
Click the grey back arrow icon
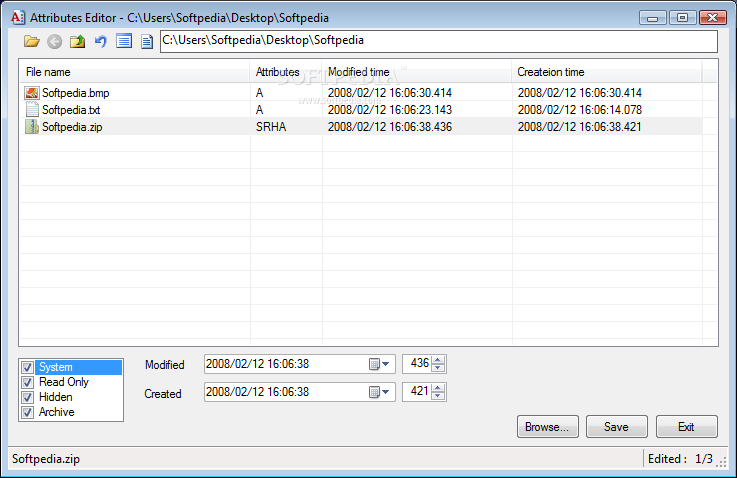(x=55, y=41)
